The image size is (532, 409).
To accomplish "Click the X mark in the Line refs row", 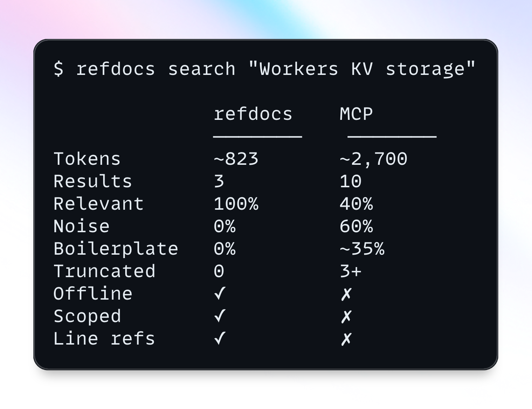I will point(346,339).
